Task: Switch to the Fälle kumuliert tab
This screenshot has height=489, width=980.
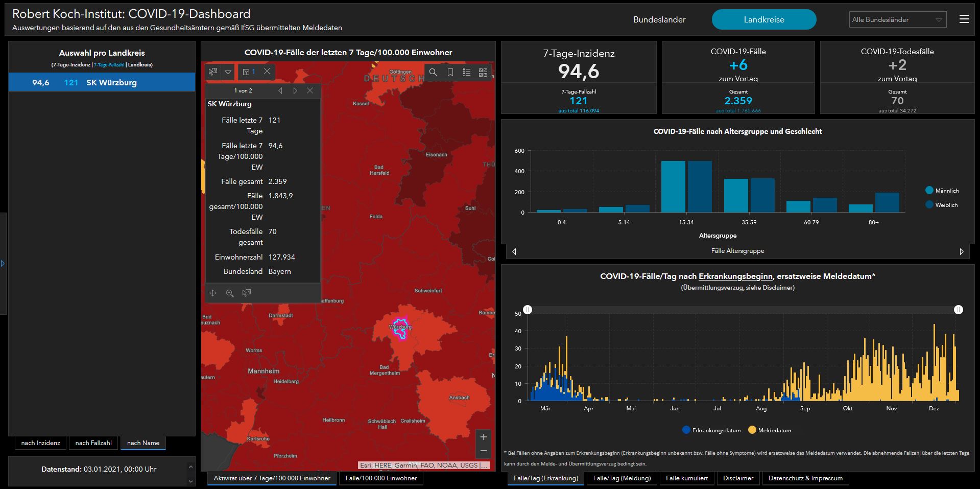Action: tap(687, 478)
